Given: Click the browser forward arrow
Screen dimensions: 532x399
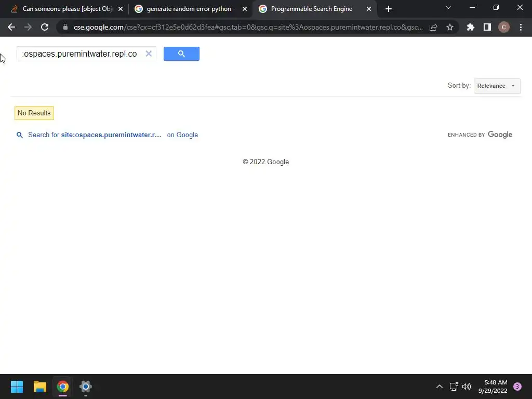Looking at the screenshot, I should [x=28, y=27].
